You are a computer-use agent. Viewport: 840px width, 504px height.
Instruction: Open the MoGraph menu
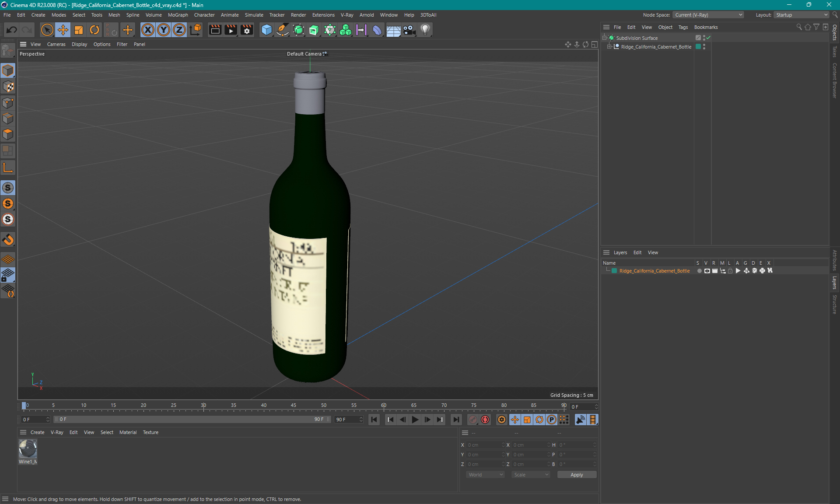[178, 15]
